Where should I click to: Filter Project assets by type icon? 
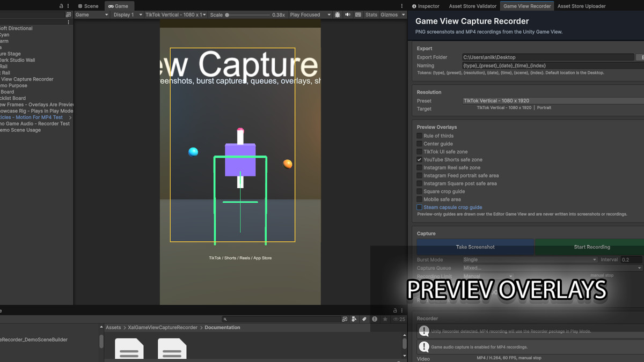pyautogui.click(x=354, y=319)
